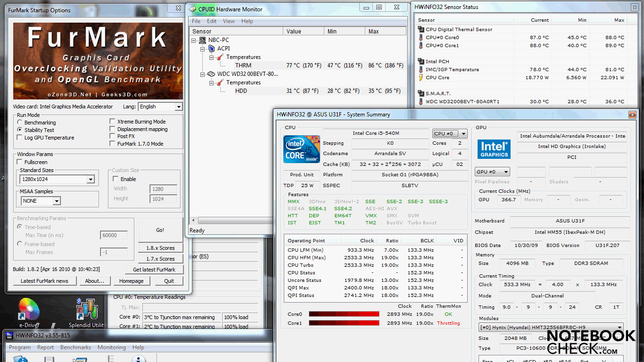
Task: Click thermometer icon beside CPU#0 Core0
Action: coord(421,37)
